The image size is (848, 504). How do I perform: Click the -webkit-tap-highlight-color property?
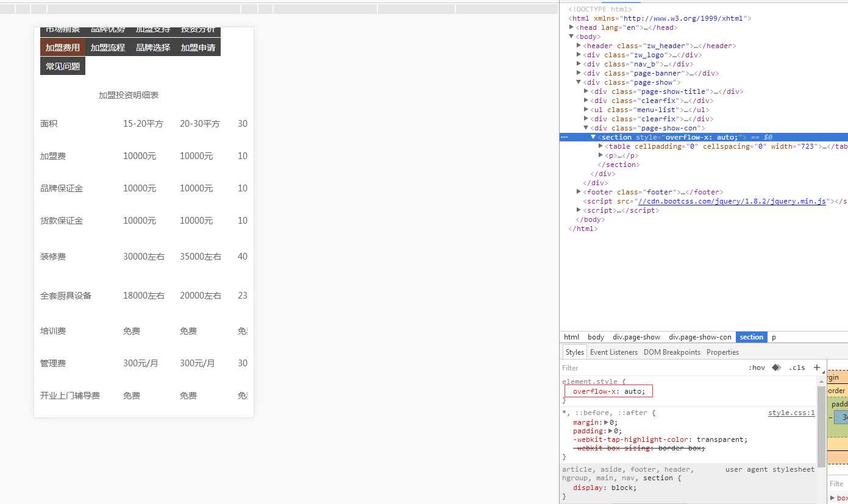coord(632,439)
